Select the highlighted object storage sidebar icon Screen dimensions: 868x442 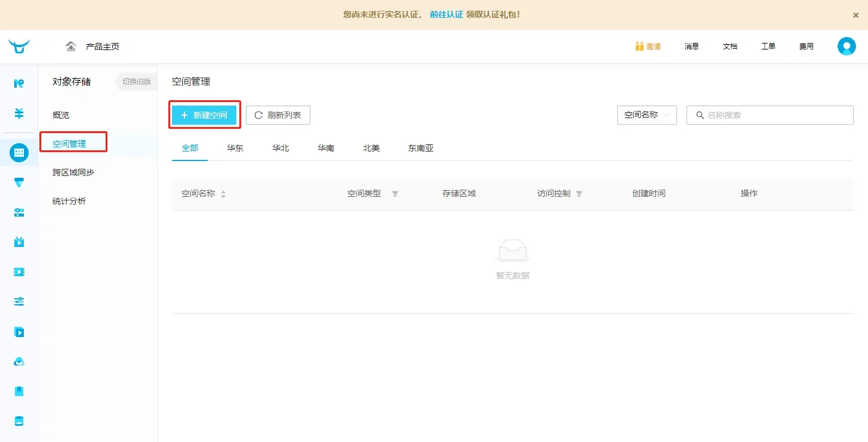pyautogui.click(x=19, y=153)
